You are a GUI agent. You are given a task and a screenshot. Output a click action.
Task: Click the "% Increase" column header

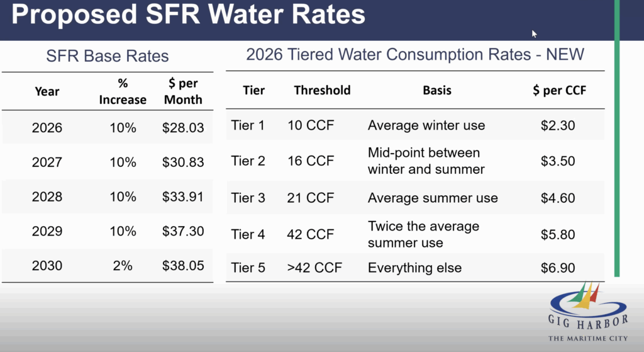[123, 92]
